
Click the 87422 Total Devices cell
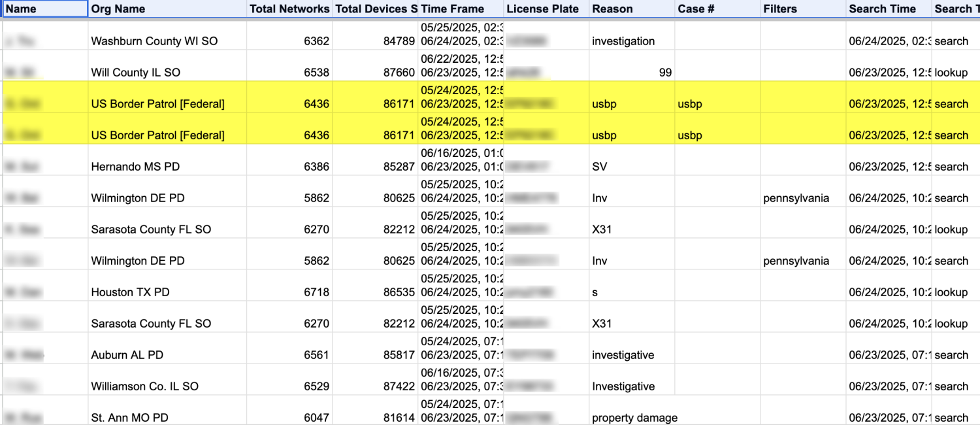tap(375, 380)
